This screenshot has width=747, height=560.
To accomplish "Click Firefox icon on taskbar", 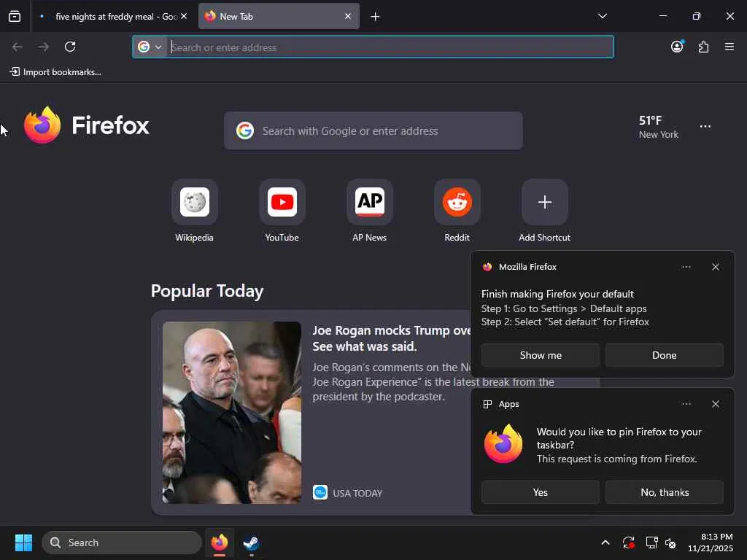I will click(x=220, y=542).
